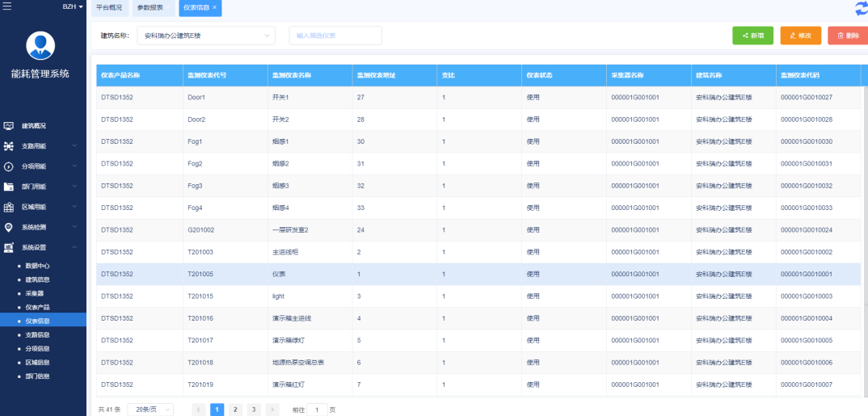Click the 部门用能 folder icon
This screenshot has height=416, width=868.
pos(8,187)
